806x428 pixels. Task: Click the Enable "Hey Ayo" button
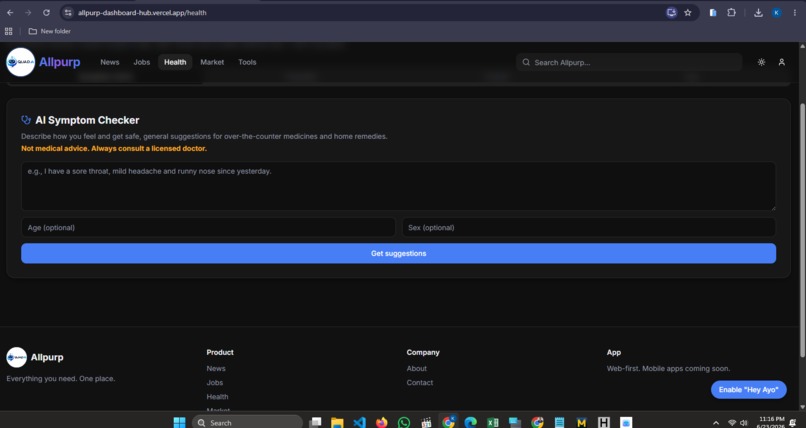pyautogui.click(x=748, y=389)
